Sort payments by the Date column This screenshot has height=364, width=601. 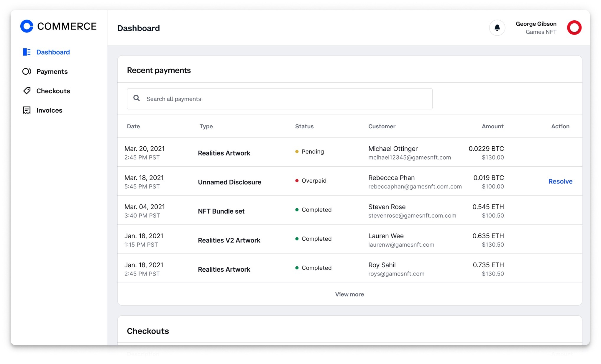(x=133, y=126)
